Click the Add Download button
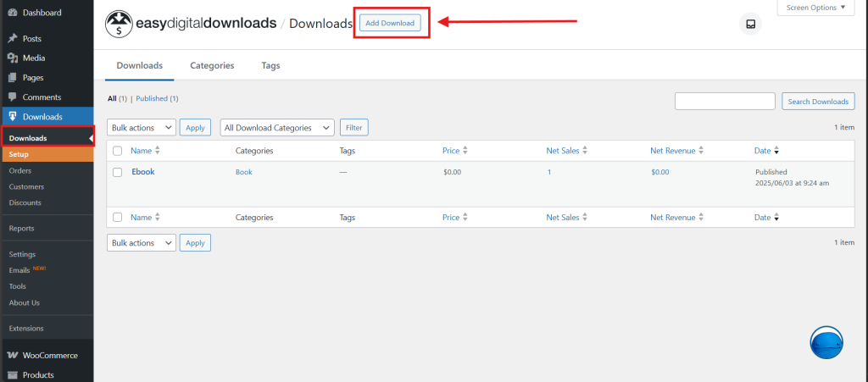Viewport: 868px width, 382px height. click(390, 23)
